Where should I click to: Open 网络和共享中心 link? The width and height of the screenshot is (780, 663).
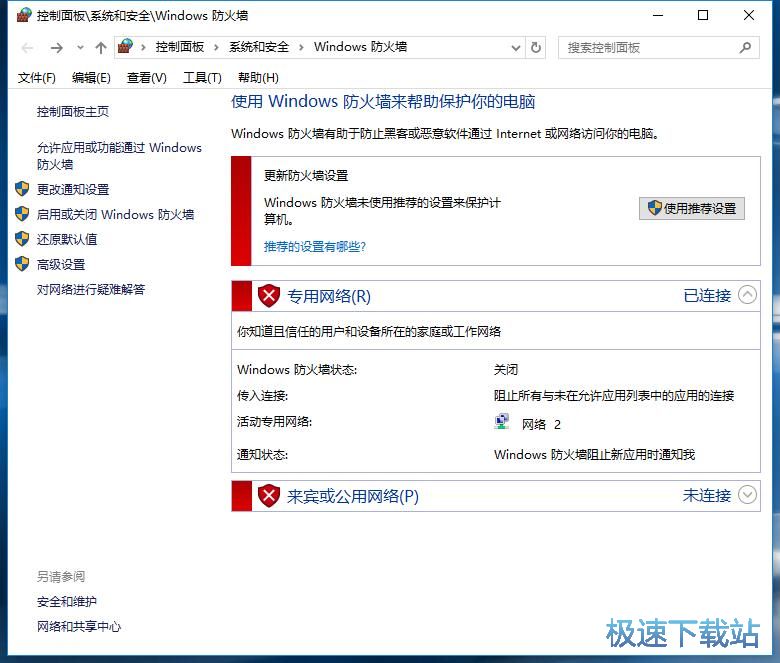(x=79, y=627)
